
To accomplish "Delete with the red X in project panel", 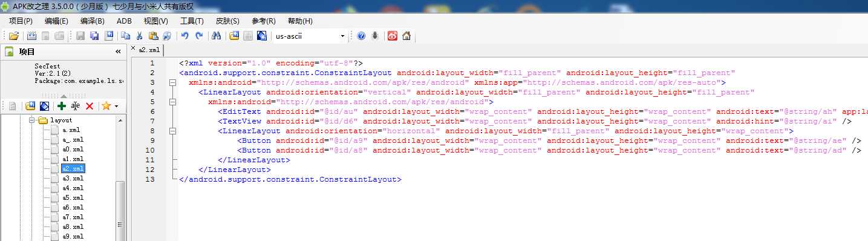I will pyautogui.click(x=90, y=106).
